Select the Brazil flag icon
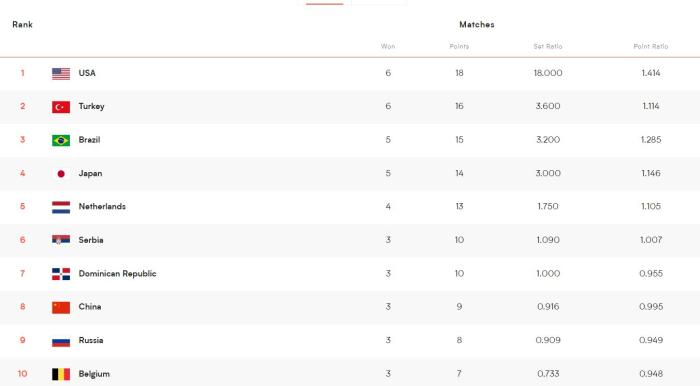The width and height of the screenshot is (700, 386). [61, 141]
